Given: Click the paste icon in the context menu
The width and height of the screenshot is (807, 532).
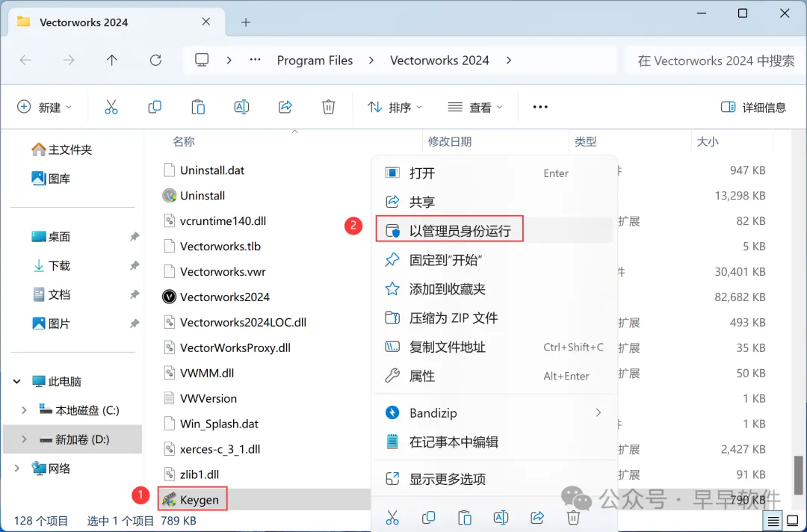Looking at the screenshot, I should pyautogui.click(x=464, y=517).
